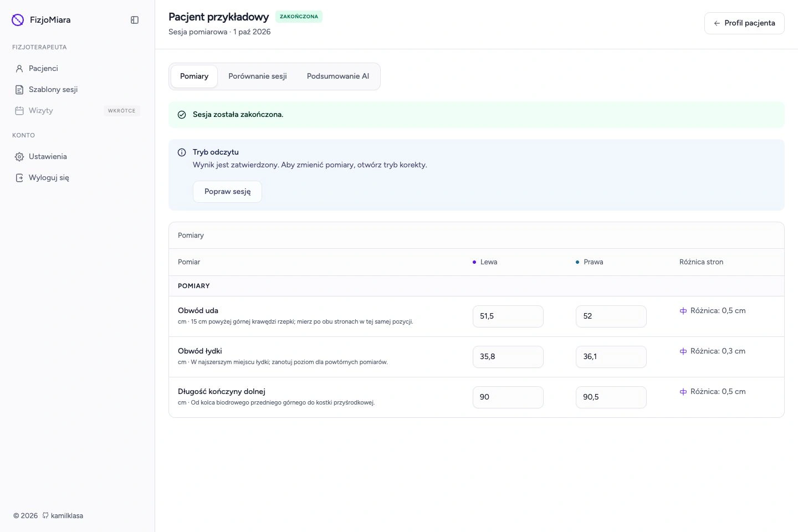The image size is (798, 532).
Task: Select Wyloguj się to log out
Action: click(77, 178)
